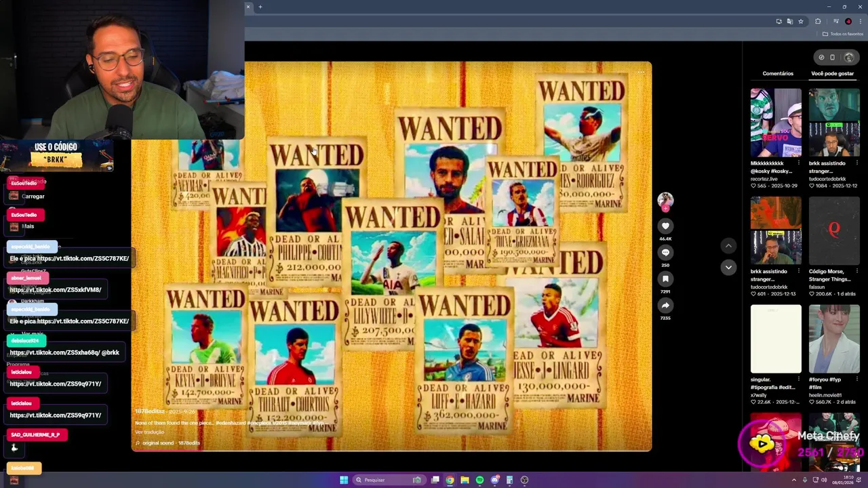Go to the next video with down chevron

[x=728, y=267]
